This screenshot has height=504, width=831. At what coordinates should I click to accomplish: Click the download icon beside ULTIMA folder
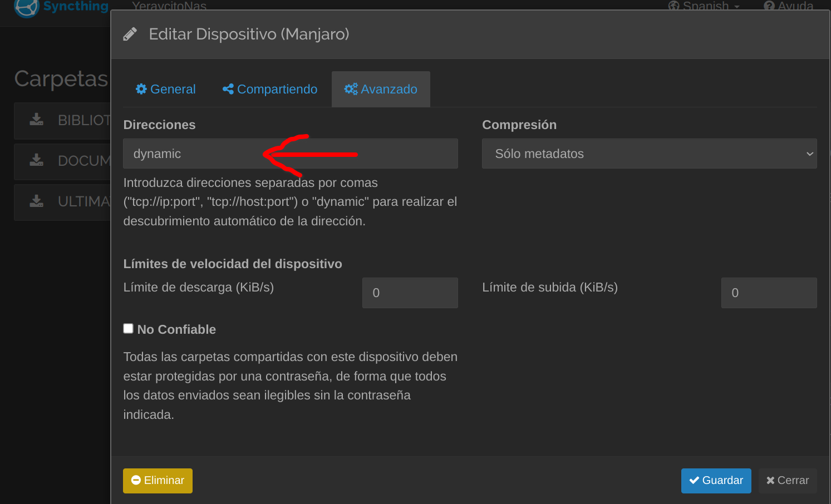click(37, 201)
